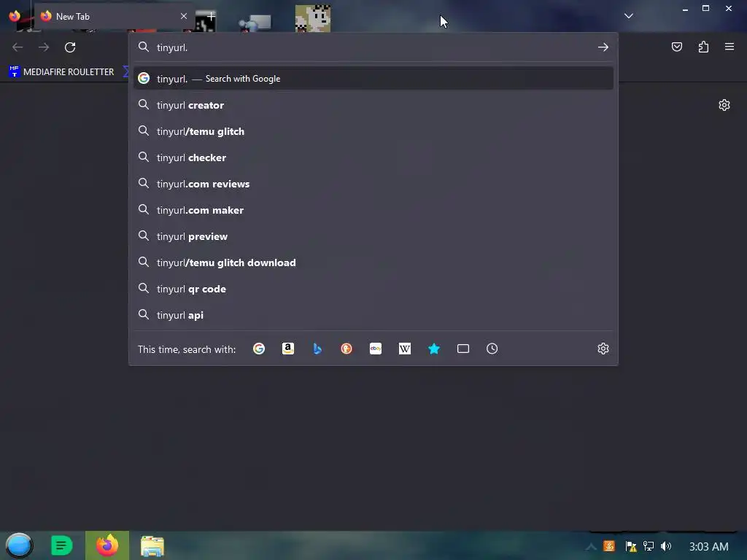
Task: Choose the 'tinyurl/temu glitch download' suggestion
Action: (373, 262)
